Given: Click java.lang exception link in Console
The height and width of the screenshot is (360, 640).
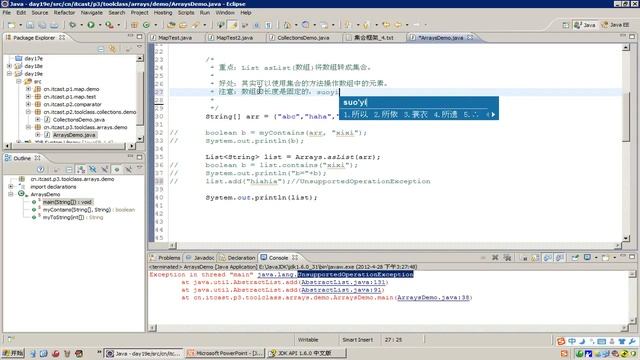Looking at the screenshot, I should coord(336,274).
